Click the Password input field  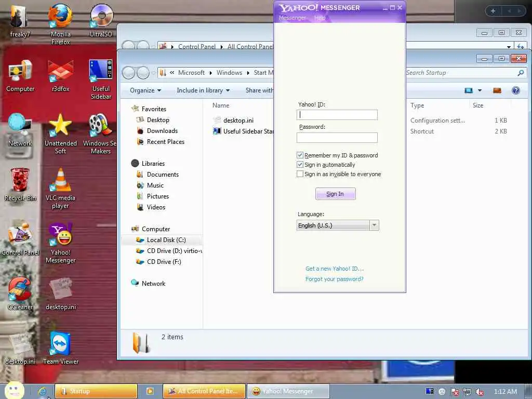pos(337,137)
